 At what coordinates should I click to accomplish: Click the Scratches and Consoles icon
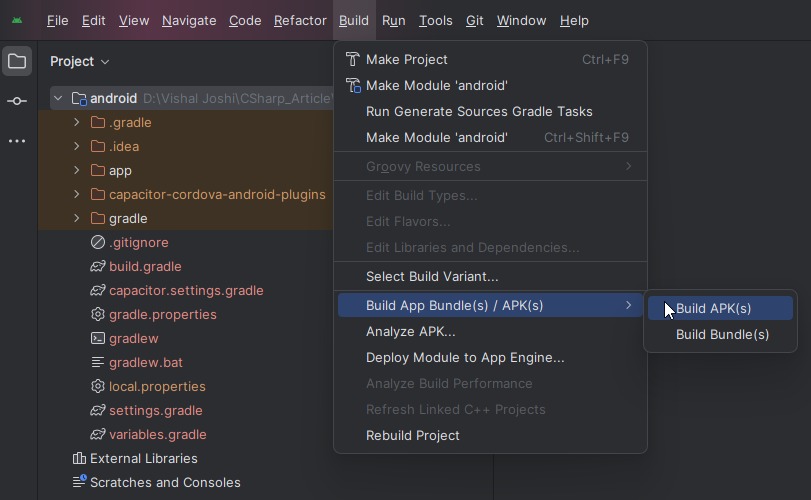pyautogui.click(x=79, y=481)
